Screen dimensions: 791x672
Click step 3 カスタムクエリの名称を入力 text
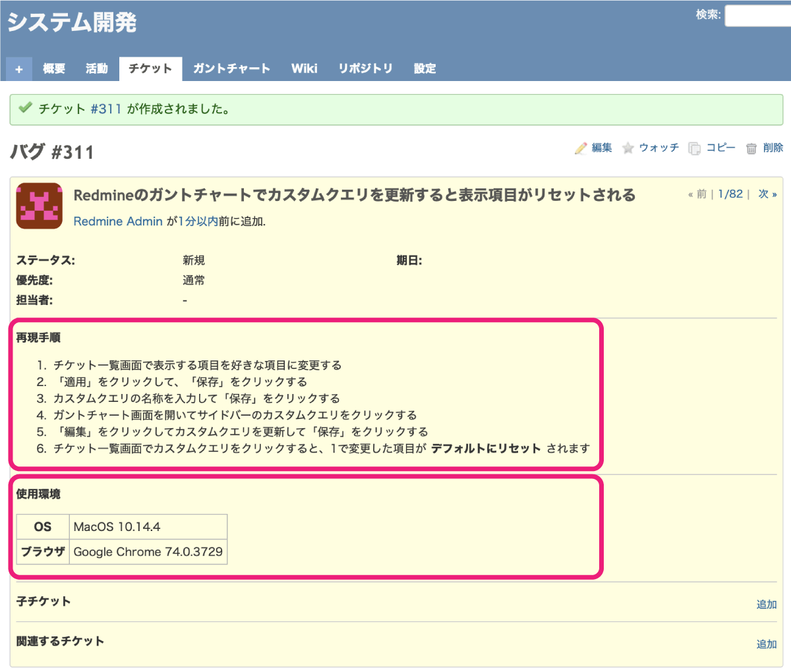pos(196,399)
